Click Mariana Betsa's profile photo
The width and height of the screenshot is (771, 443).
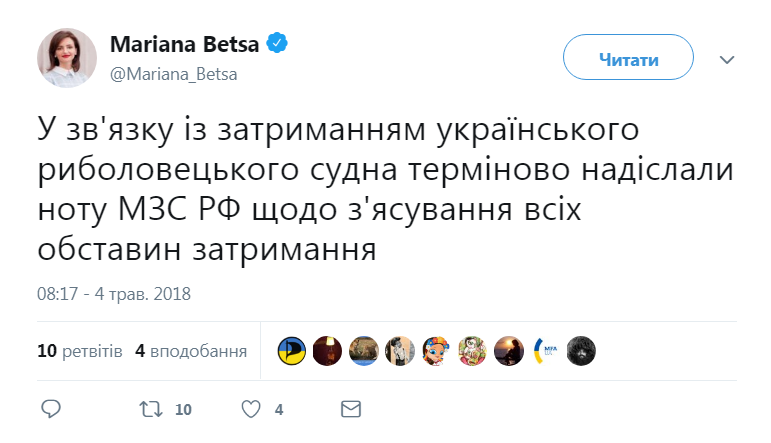(67, 58)
